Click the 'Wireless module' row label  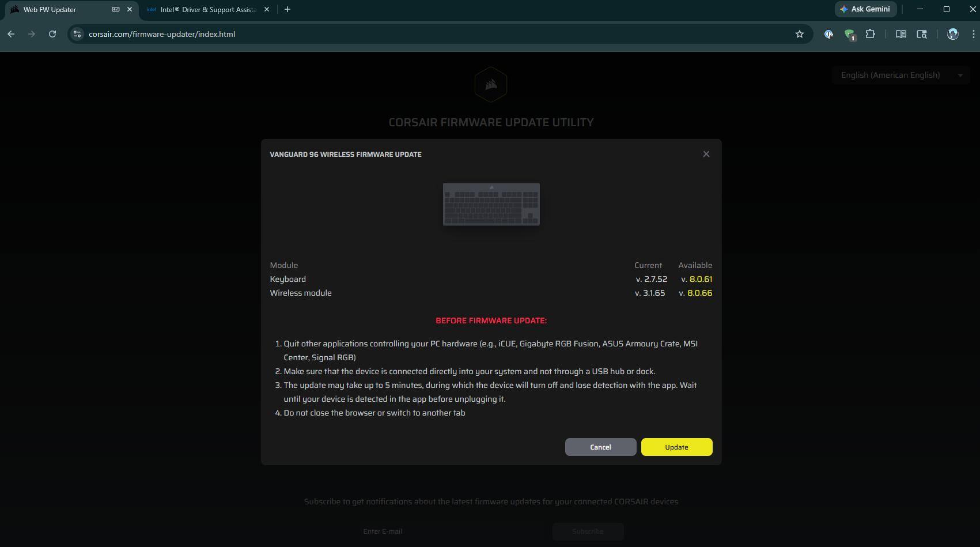tap(301, 293)
